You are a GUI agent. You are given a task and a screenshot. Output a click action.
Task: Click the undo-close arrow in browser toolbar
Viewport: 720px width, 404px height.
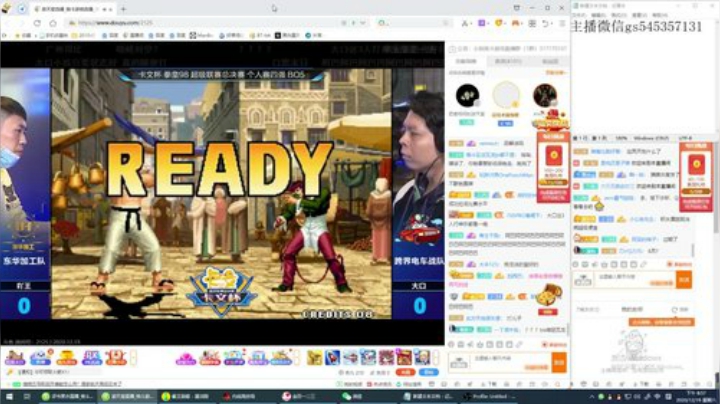point(546,23)
